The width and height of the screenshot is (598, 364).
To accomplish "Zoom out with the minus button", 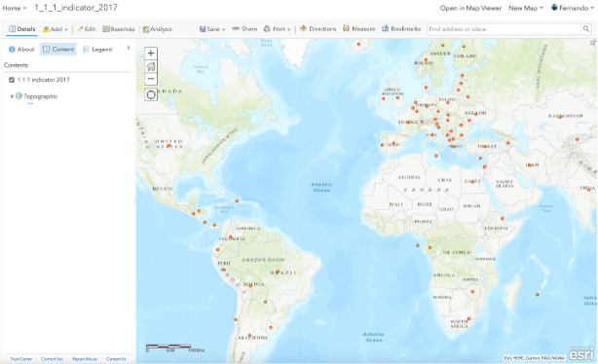I will pos(151,79).
